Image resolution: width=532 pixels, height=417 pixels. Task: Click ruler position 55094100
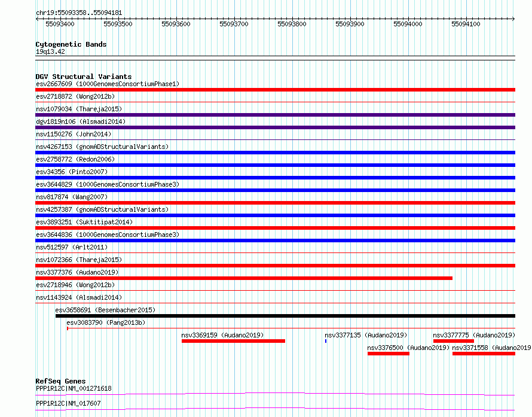point(466,24)
